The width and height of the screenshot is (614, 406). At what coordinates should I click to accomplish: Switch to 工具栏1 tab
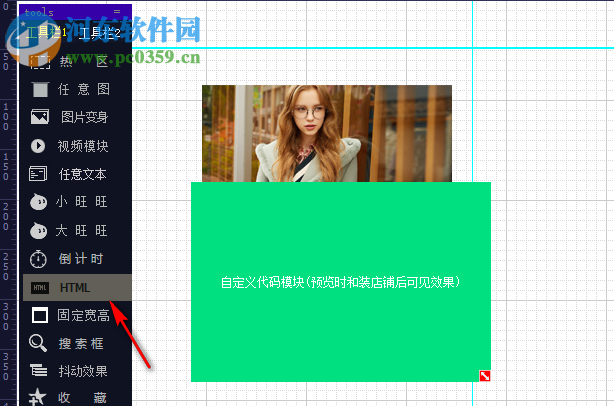coord(46,32)
